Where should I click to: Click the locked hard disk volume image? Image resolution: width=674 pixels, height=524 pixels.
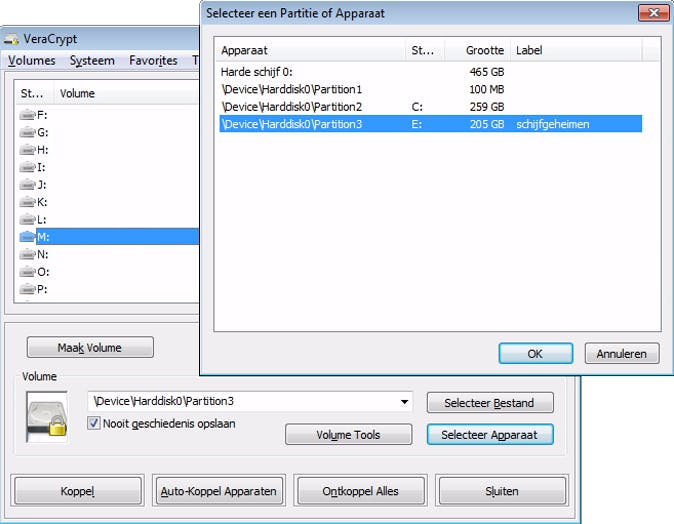click(x=47, y=417)
